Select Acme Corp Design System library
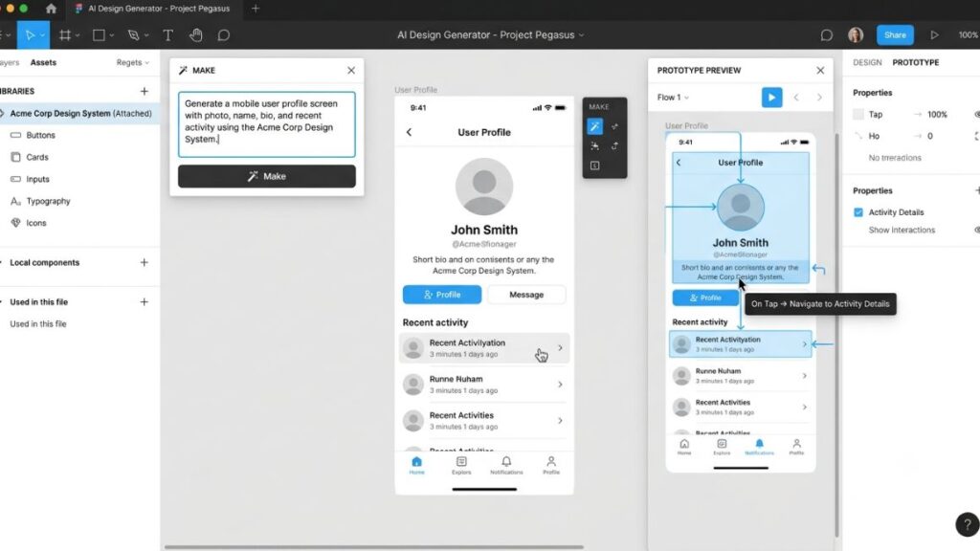 [80, 113]
